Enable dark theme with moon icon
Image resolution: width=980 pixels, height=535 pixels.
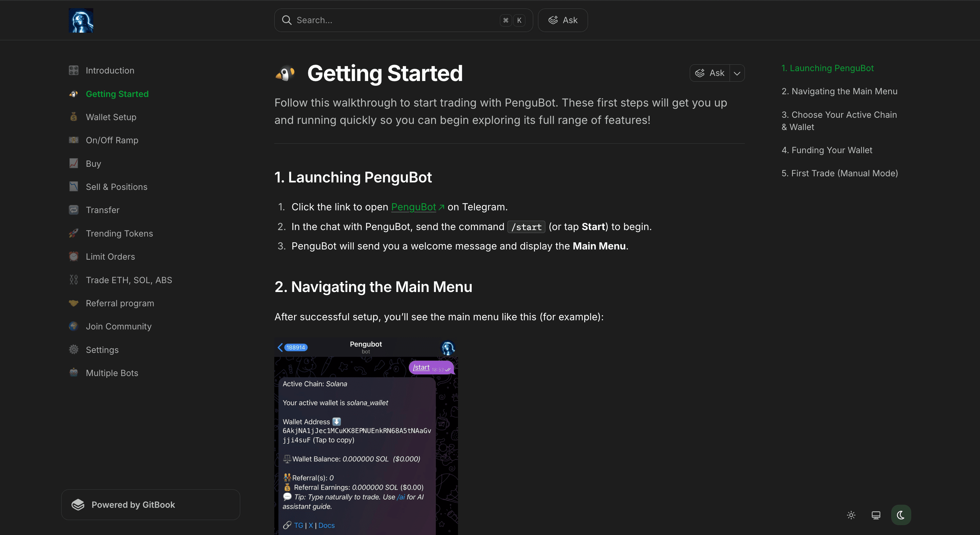point(901,515)
